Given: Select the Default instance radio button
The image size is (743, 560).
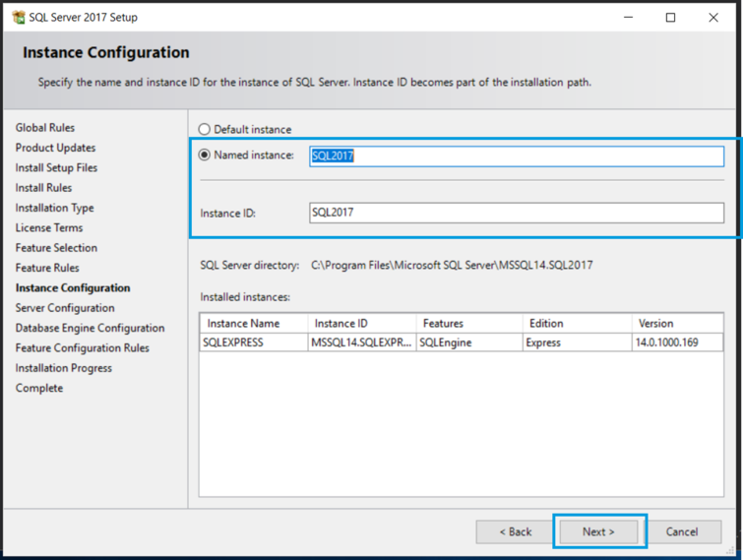Looking at the screenshot, I should tap(205, 129).
